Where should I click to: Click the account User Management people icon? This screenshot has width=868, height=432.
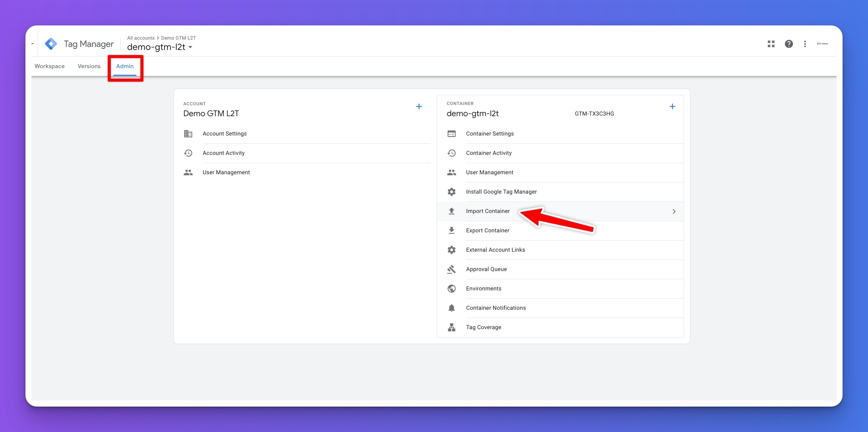(x=188, y=172)
